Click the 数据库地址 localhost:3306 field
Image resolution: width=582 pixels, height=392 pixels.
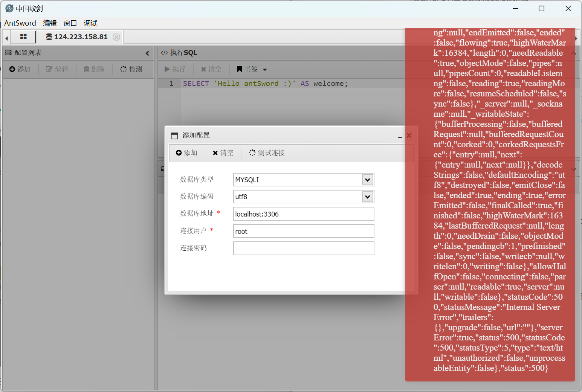pos(303,214)
